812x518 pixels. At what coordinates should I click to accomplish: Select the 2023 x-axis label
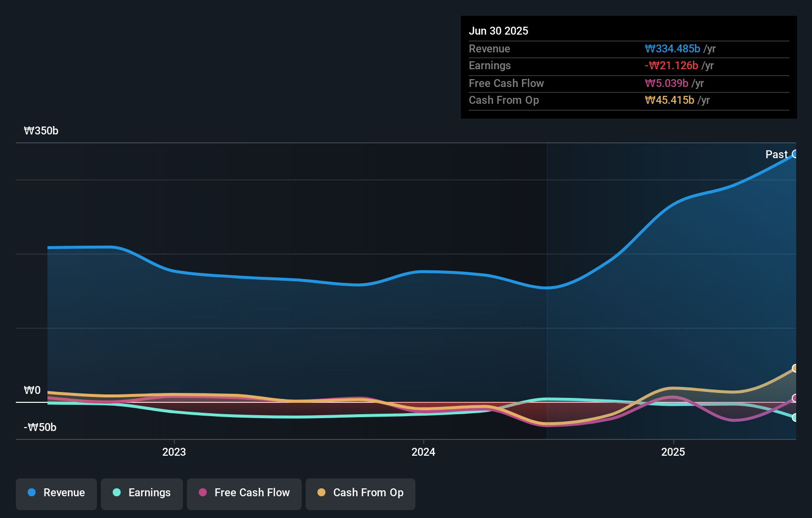point(174,452)
